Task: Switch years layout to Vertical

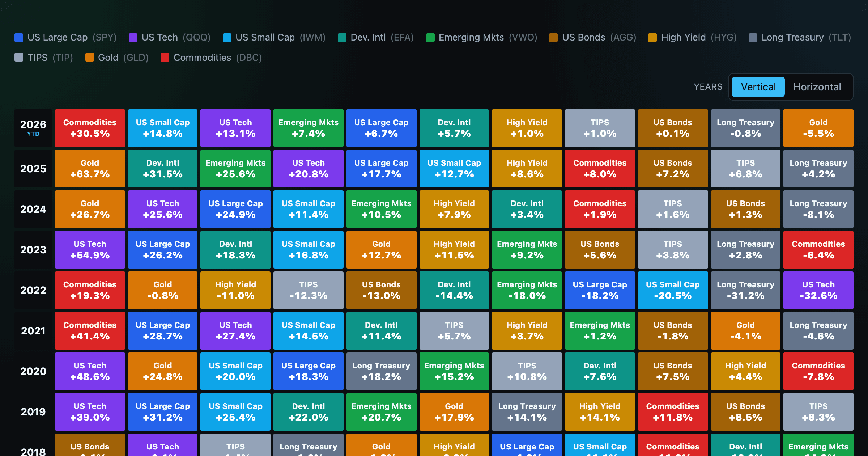Action: point(758,87)
